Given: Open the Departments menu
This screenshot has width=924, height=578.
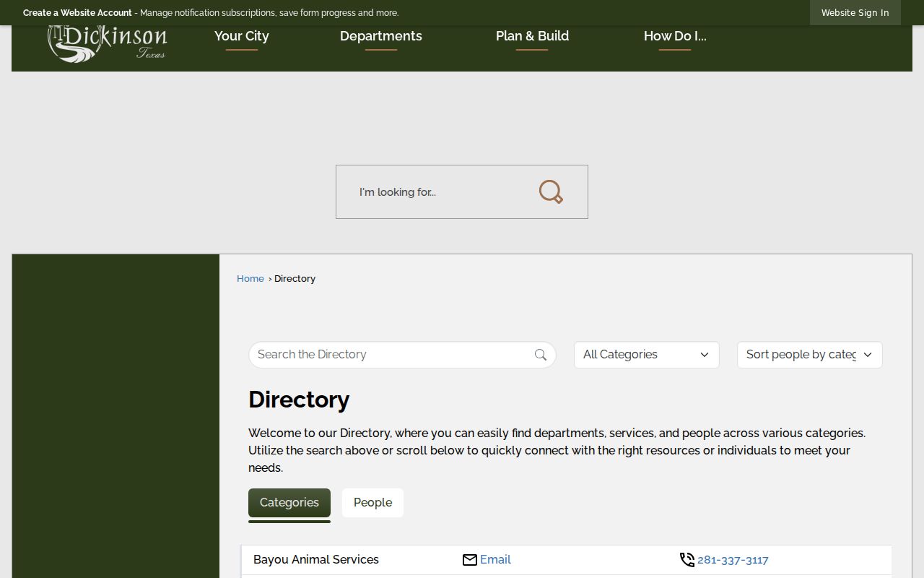Looking at the screenshot, I should [381, 36].
